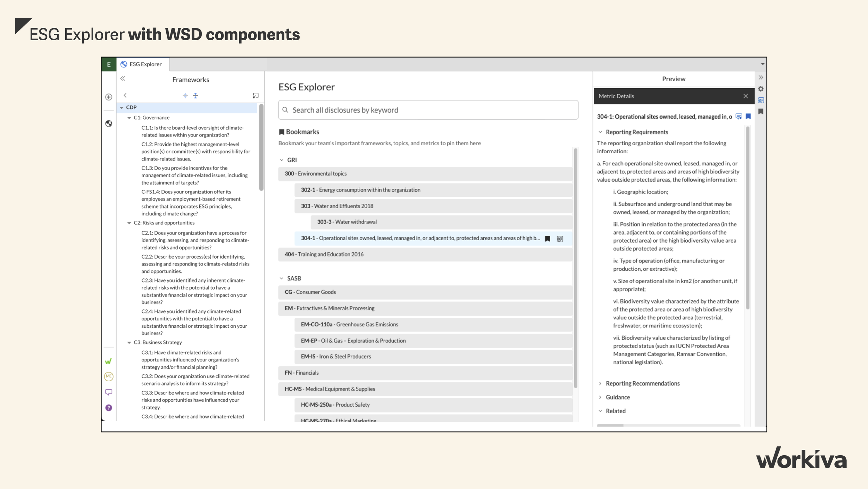Open the purple help icon
This screenshot has width=868, height=489.
(109, 408)
